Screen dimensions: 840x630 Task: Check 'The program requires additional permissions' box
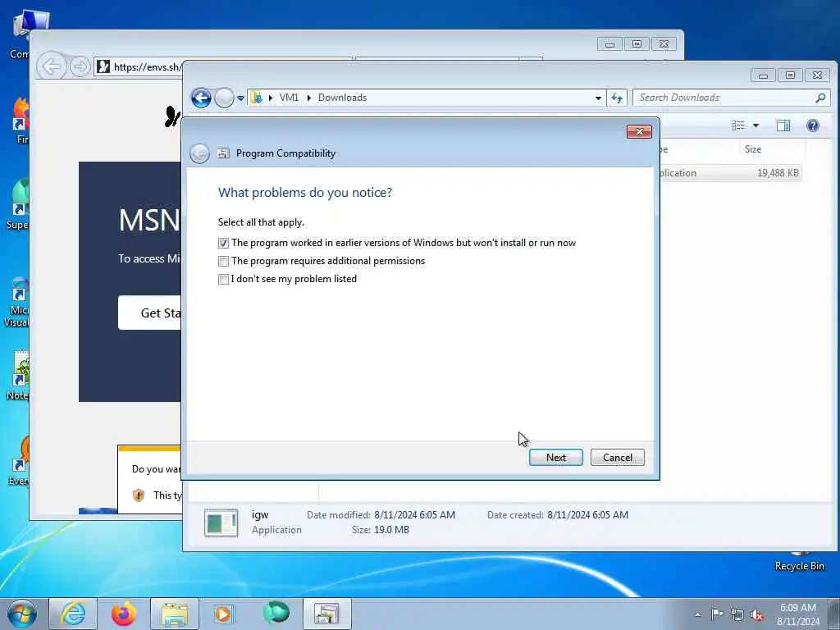(x=223, y=262)
